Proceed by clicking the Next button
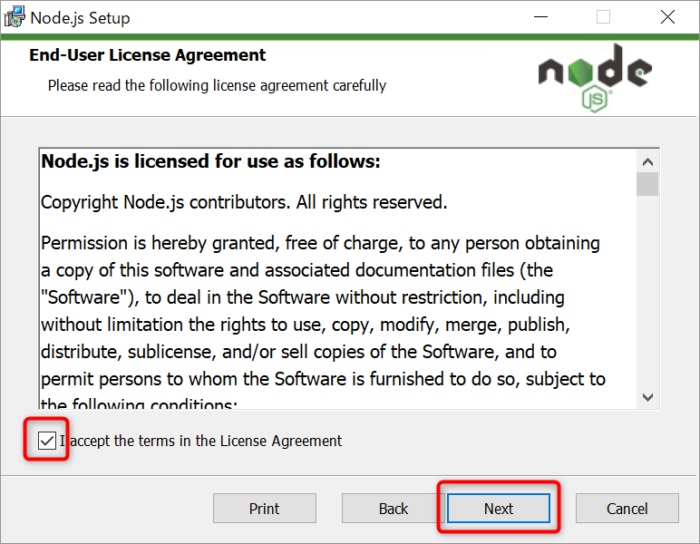The width and height of the screenshot is (700, 544). pyautogui.click(x=498, y=508)
